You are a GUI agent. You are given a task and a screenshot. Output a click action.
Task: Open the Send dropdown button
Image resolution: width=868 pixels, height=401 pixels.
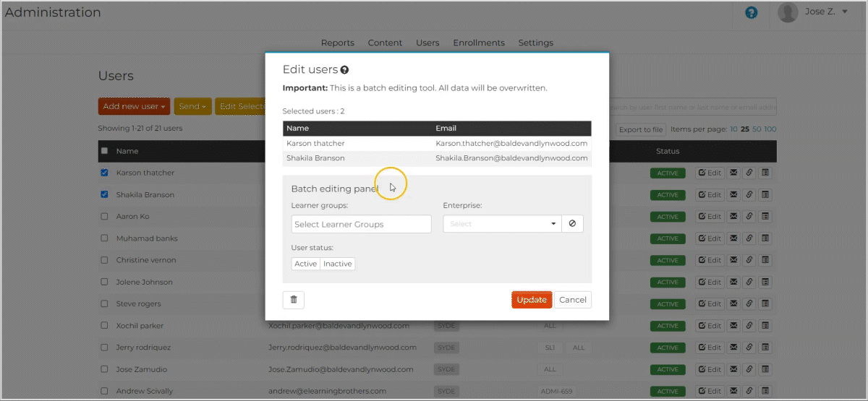(192, 106)
